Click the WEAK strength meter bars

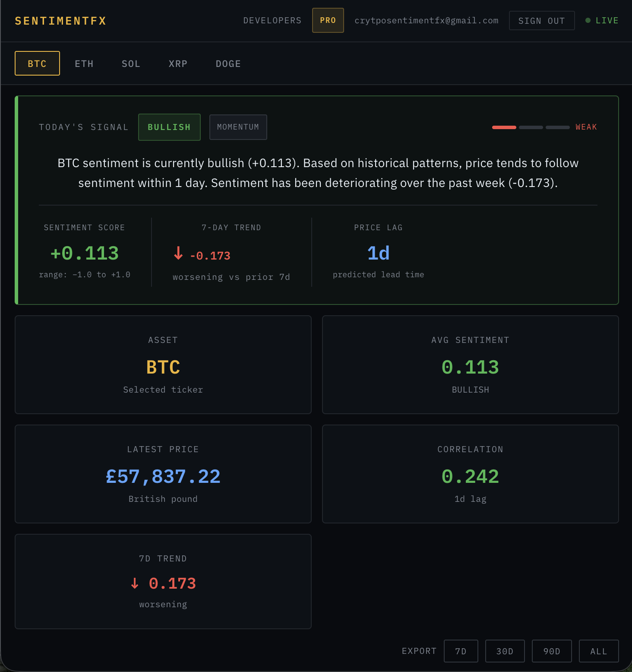tap(531, 127)
